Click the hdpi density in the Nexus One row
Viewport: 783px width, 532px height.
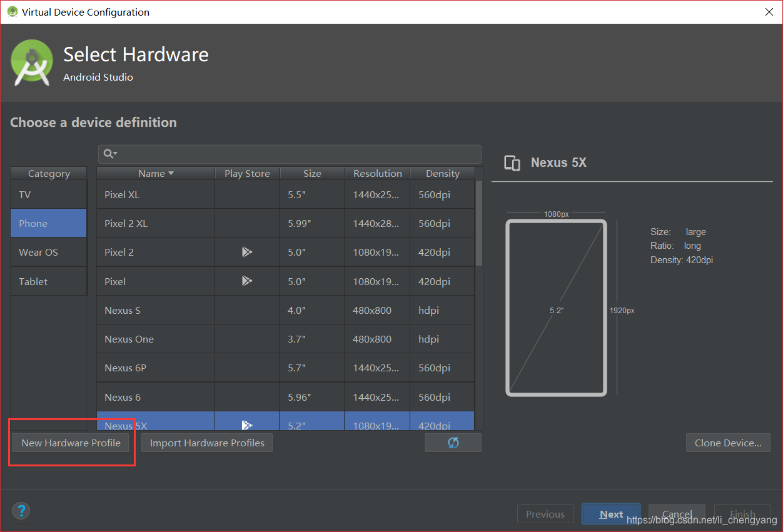point(443,339)
